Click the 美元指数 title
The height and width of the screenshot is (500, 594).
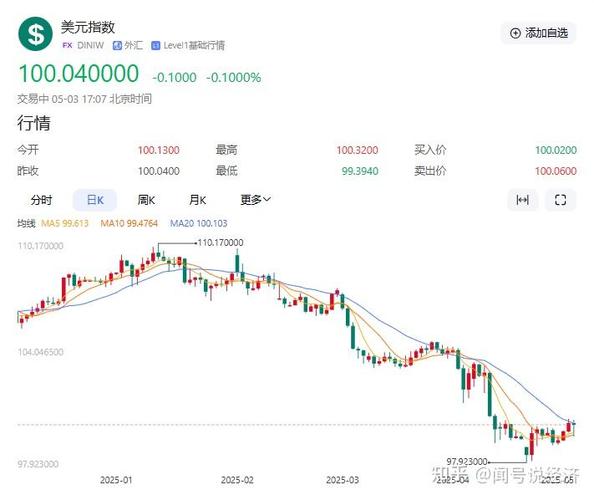[x=88, y=27]
